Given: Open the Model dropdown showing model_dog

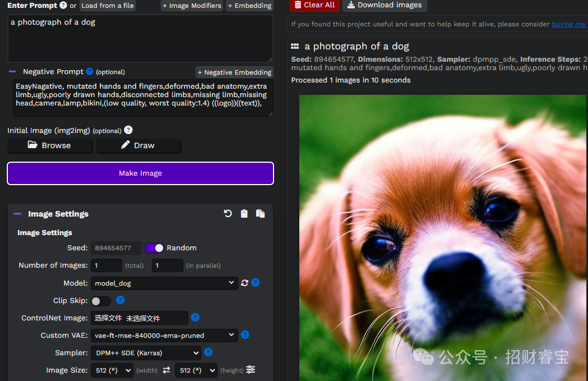Looking at the screenshot, I should click(164, 283).
